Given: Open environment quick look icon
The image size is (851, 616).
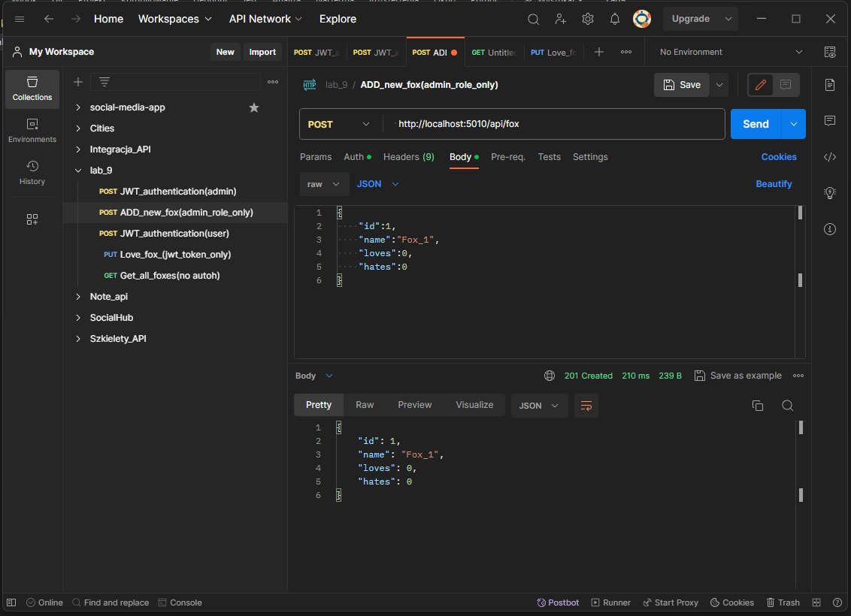Looking at the screenshot, I should (x=830, y=52).
